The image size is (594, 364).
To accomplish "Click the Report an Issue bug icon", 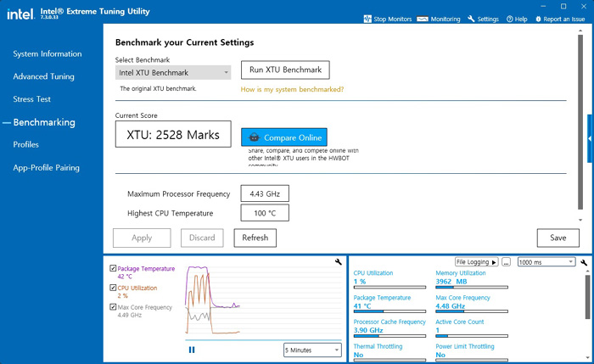I will coord(538,19).
